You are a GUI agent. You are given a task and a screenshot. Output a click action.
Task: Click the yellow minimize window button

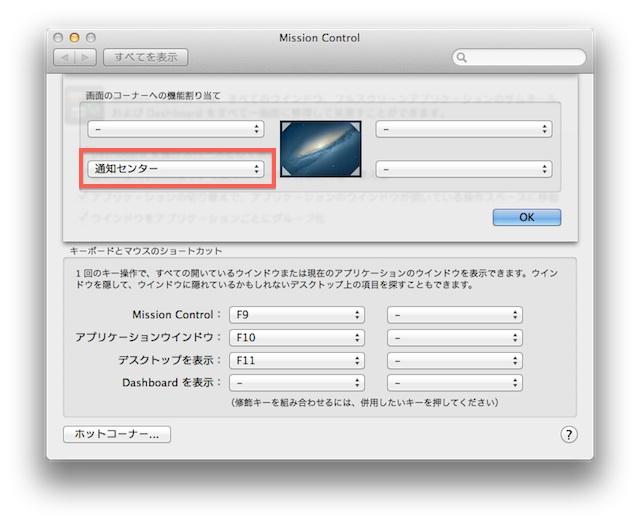(74, 38)
